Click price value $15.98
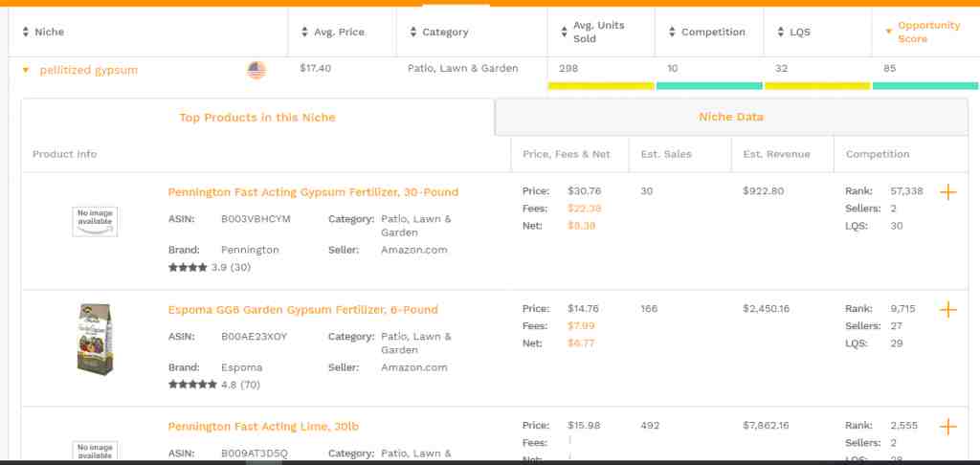This screenshot has width=980, height=465. pyautogui.click(x=584, y=425)
